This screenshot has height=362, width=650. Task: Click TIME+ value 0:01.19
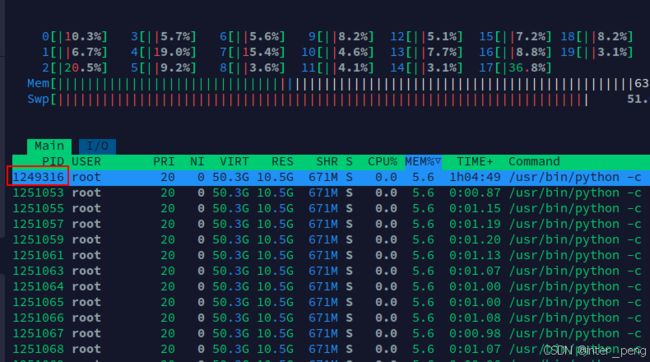pos(475,224)
